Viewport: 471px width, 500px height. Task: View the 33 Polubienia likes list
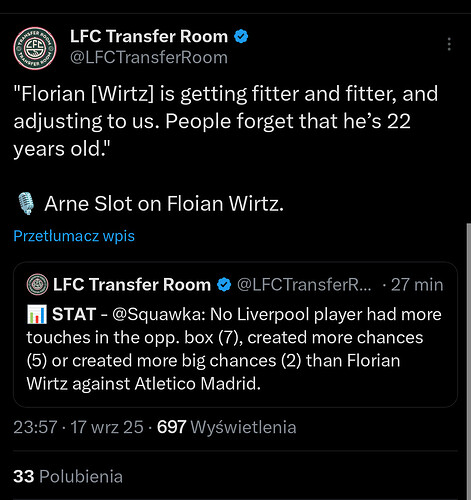coord(68,476)
